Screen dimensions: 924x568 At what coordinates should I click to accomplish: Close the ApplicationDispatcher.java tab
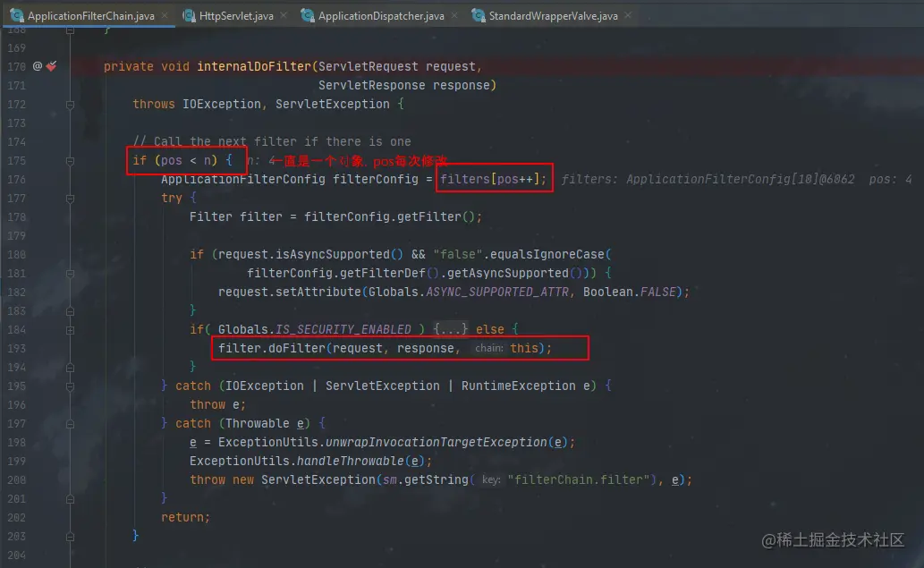pos(454,15)
